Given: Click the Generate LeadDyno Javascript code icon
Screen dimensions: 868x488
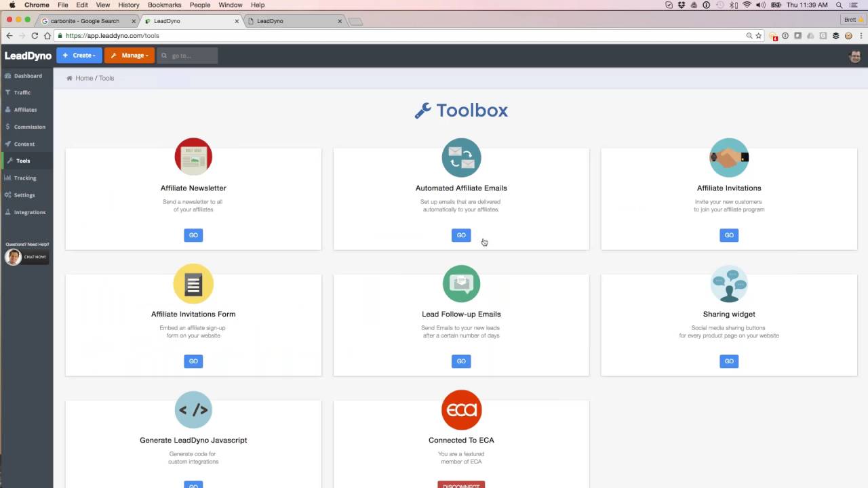Looking at the screenshot, I should 193,409.
